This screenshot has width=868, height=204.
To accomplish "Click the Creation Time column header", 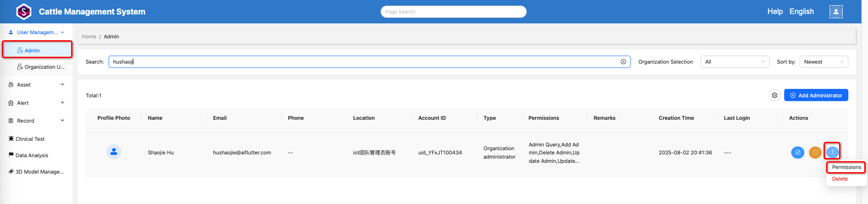I will pyautogui.click(x=676, y=118).
